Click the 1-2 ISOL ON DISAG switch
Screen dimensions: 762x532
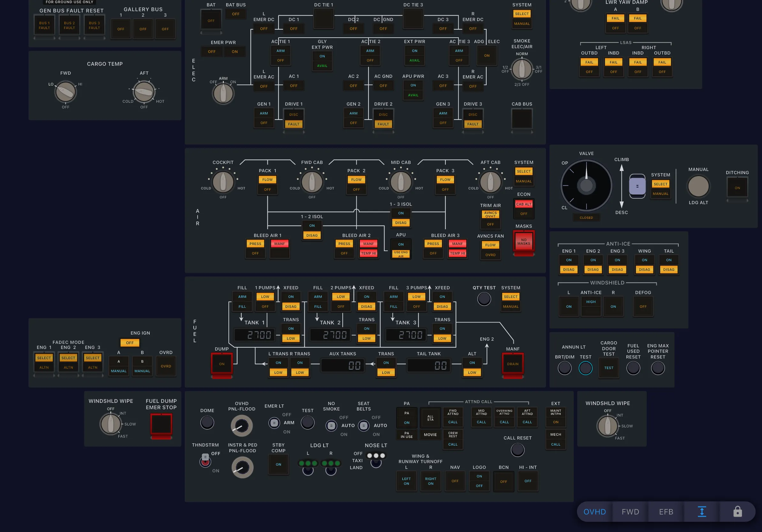coord(312,230)
